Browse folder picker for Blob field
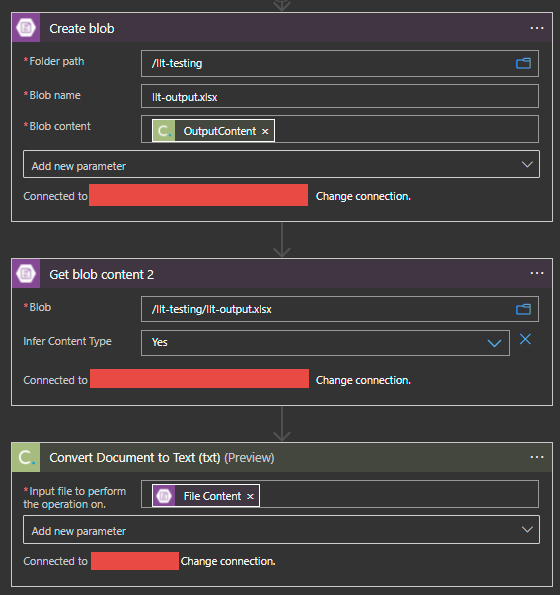 (523, 309)
